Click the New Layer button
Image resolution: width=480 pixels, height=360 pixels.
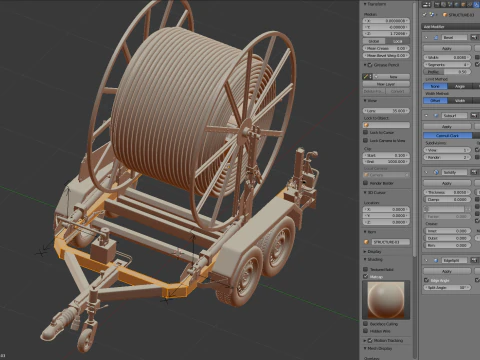point(386,84)
